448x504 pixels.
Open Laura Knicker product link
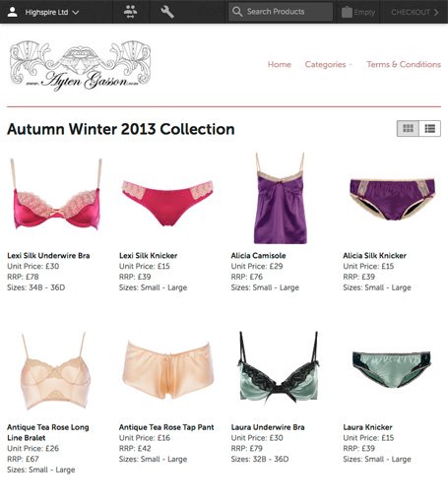click(367, 427)
